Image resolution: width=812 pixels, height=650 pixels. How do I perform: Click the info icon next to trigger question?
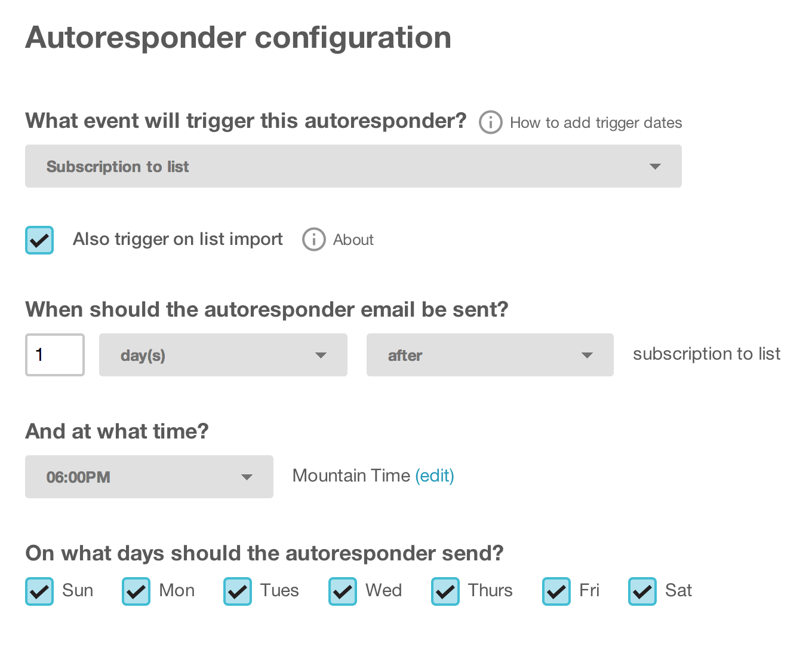tap(490, 122)
